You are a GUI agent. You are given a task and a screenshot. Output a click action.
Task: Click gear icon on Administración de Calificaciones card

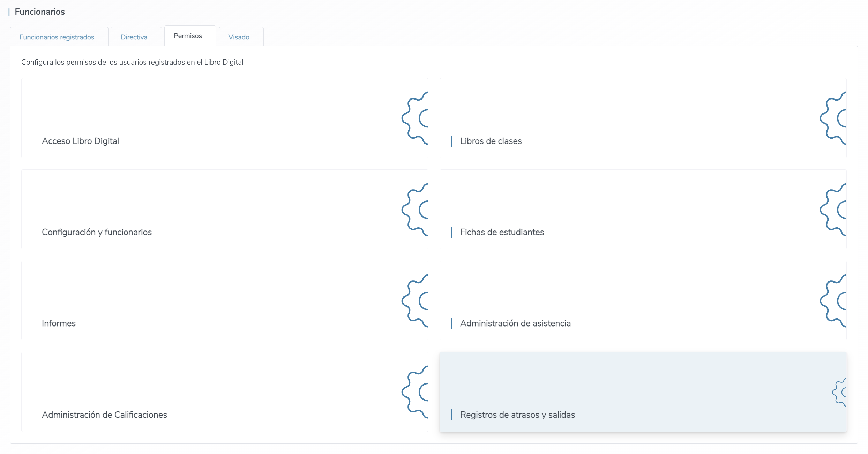point(416,392)
